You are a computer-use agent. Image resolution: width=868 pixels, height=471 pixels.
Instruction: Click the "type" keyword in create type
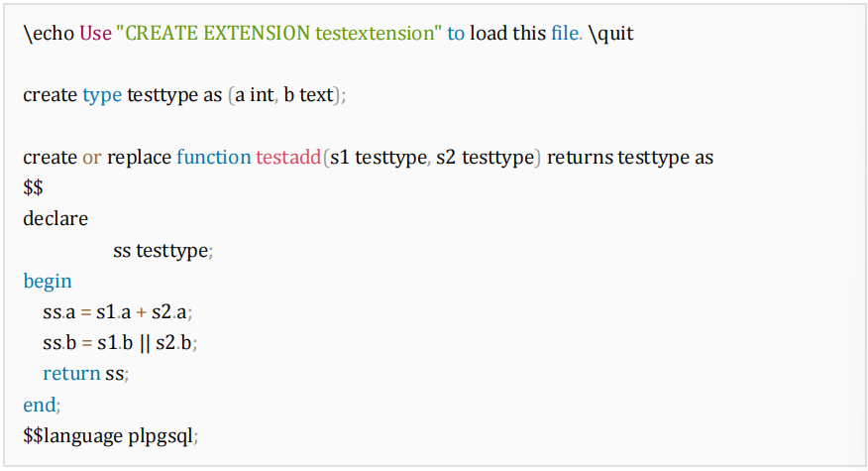point(102,95)
